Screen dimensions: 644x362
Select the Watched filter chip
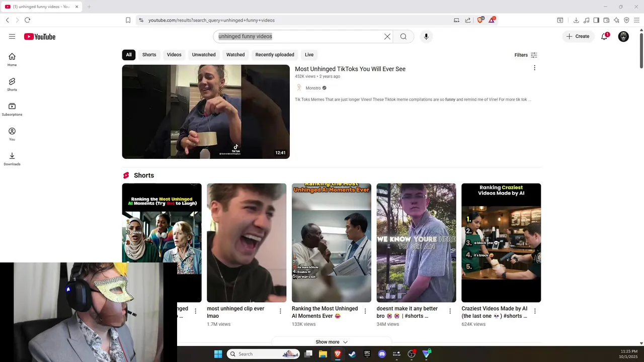(235, 55)
